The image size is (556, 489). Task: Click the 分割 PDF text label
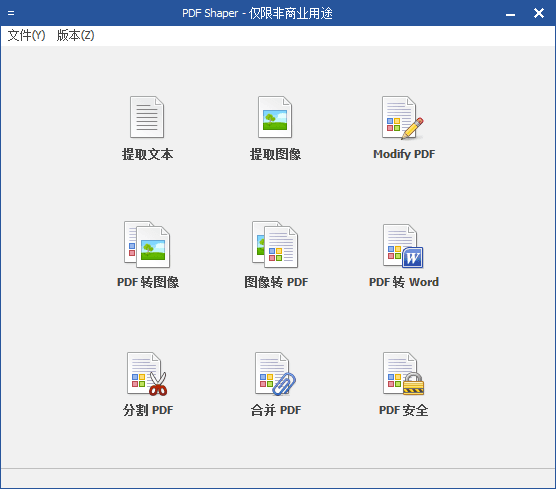point(148,410)
